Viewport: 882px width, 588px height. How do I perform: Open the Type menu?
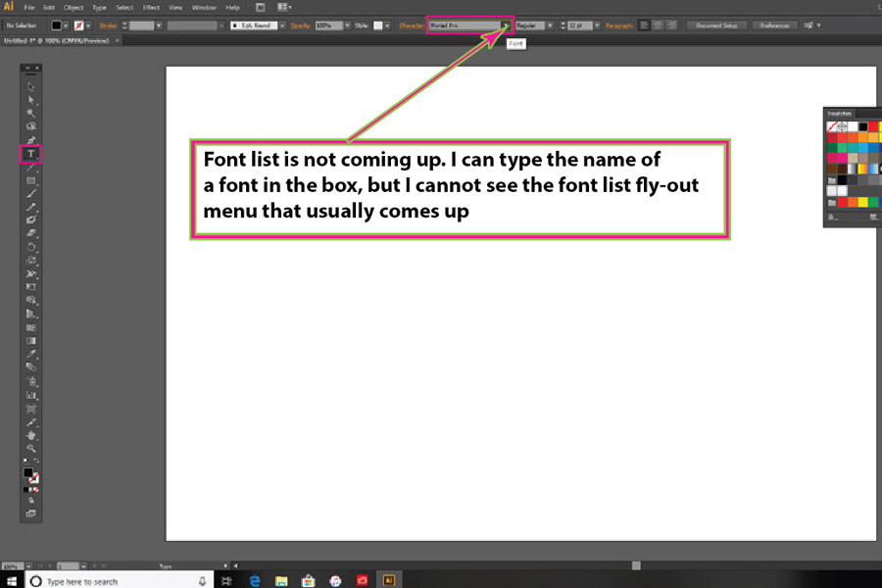[99, 7]
